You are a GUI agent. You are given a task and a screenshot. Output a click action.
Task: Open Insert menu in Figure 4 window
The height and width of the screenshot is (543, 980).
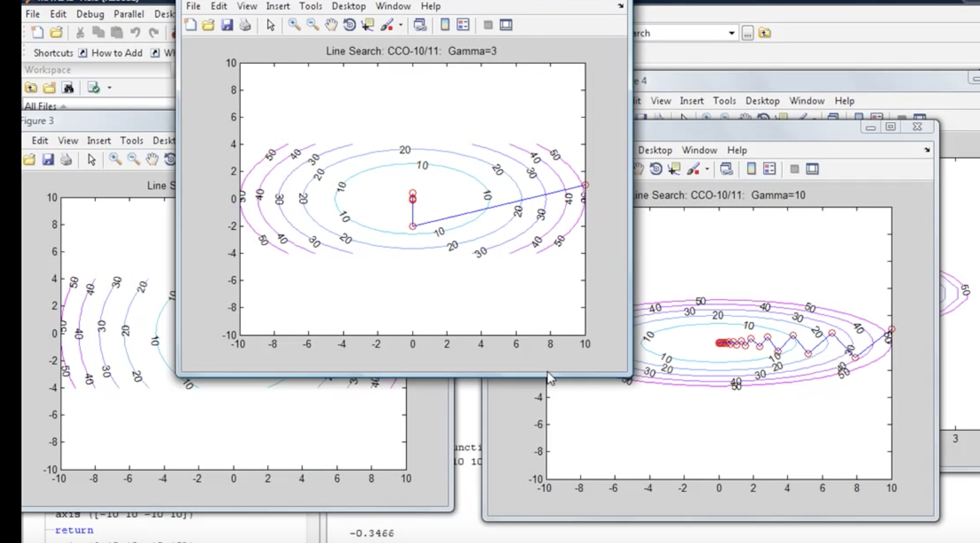(x=692, y=101)
